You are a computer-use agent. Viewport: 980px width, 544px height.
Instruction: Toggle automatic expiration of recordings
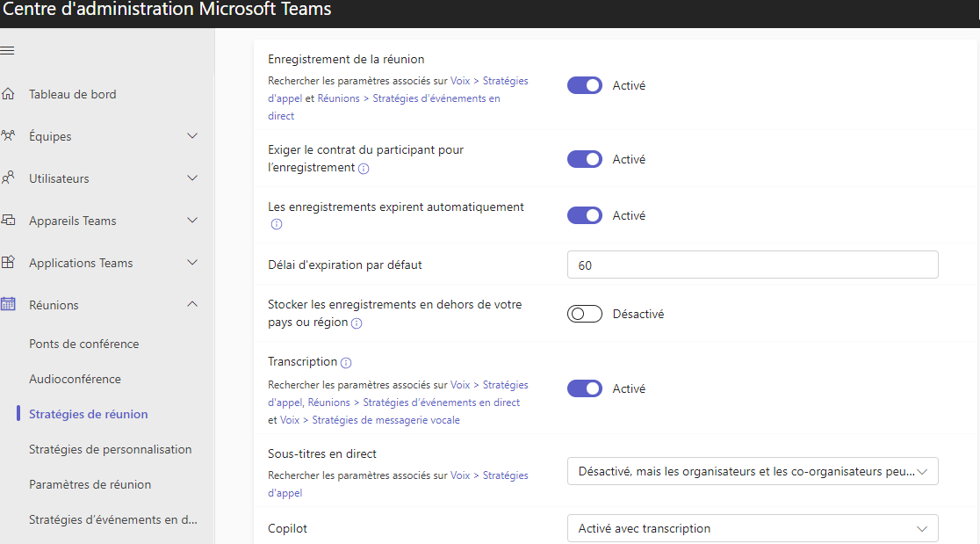pyautogui.click(x=585, y=215)
